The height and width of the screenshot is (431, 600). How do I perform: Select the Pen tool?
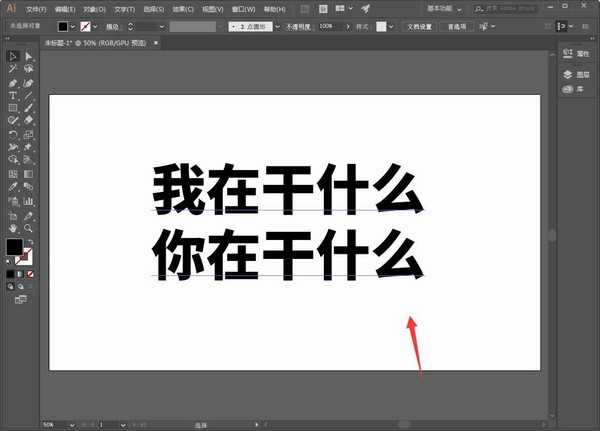[13, 83]
